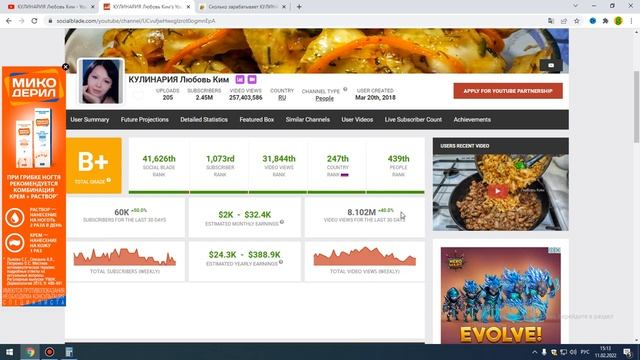Image resolution: width=640 pixels, height=360 pixels.
Task: Open the tab search dropdown in Chrome
Action: (576, 6)
